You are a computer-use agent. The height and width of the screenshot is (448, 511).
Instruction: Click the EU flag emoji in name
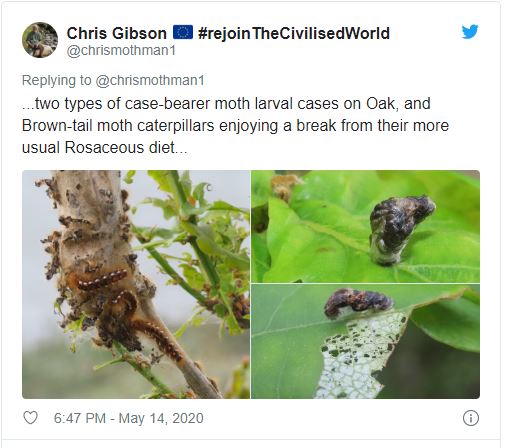(183, 33)
